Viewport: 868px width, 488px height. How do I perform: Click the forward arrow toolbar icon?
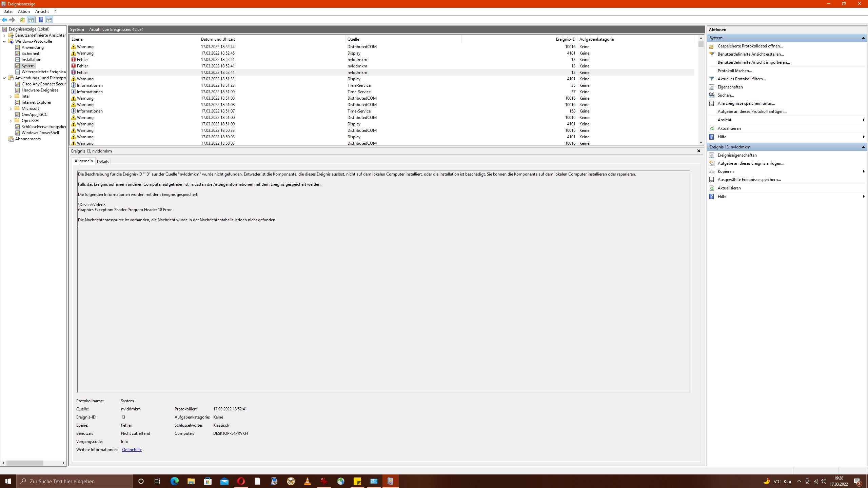(x=12, y=20)
